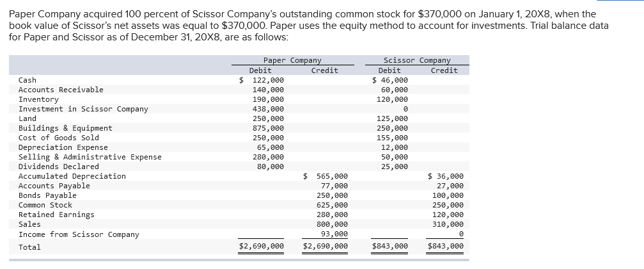Viewport: 644px width, 269px height.
Task: Select the 'Dividends Declared' label
Action: (59, 167)
